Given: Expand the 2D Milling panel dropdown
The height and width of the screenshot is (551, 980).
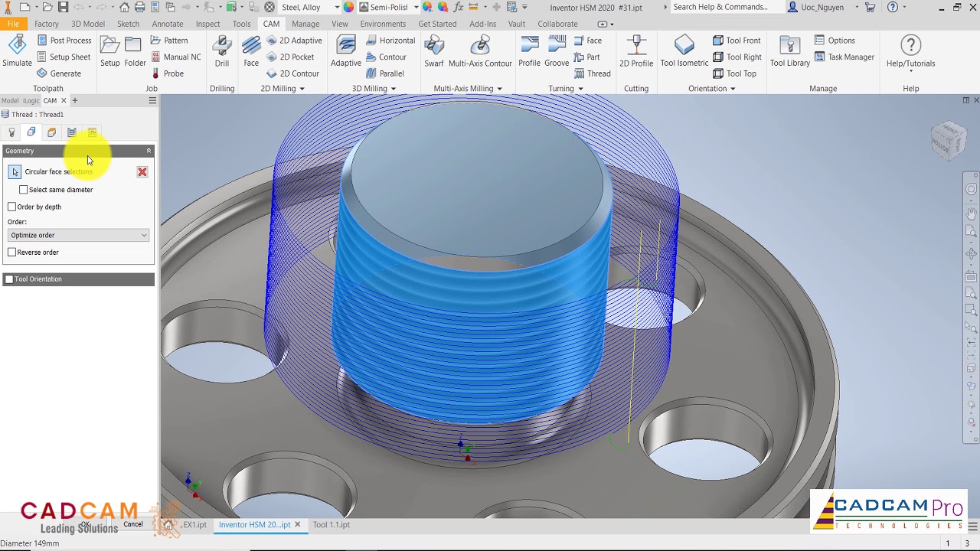Looking at the screenshot, I should [x=302, y=89].
